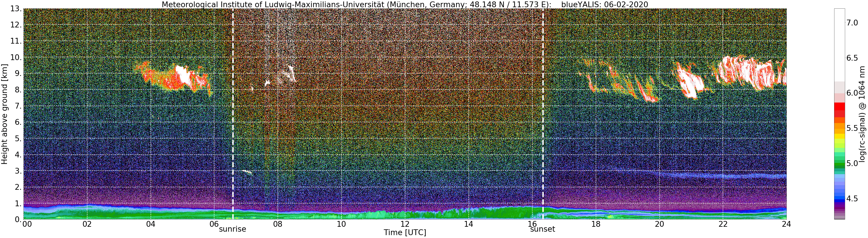Click the x-axis tick label 04
Screen dimensions: 868x238
(151, 224)
